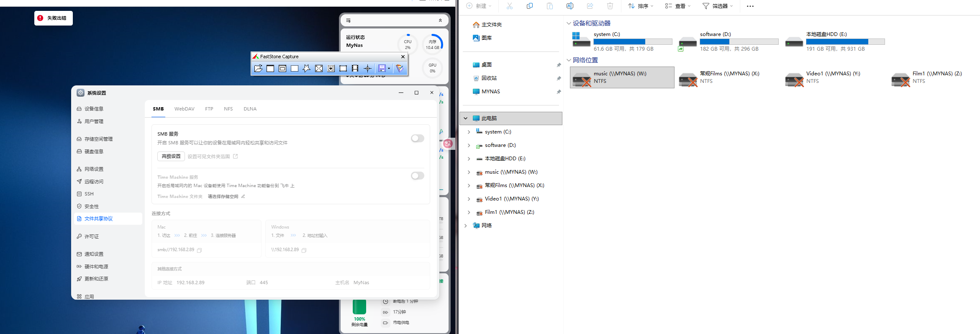This screenshot has height=334, width=980.
Task: Click the 内存 10.4 GB usage gauge
Action: (433, 44)
